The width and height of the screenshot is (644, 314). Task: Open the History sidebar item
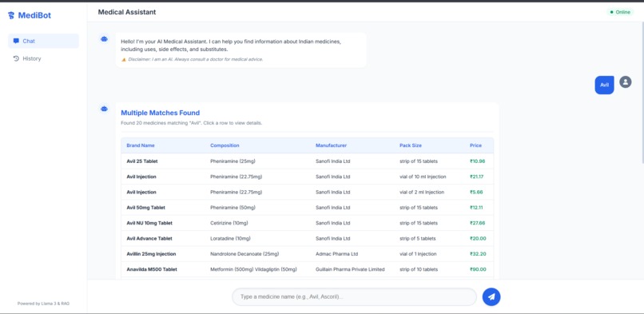coord(43,58)
